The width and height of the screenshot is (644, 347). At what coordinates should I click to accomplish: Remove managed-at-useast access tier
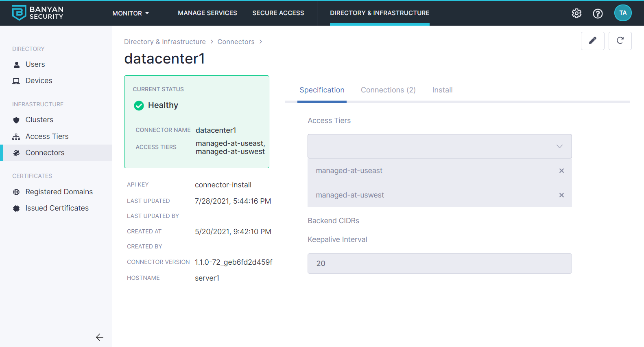pos(561,171)
